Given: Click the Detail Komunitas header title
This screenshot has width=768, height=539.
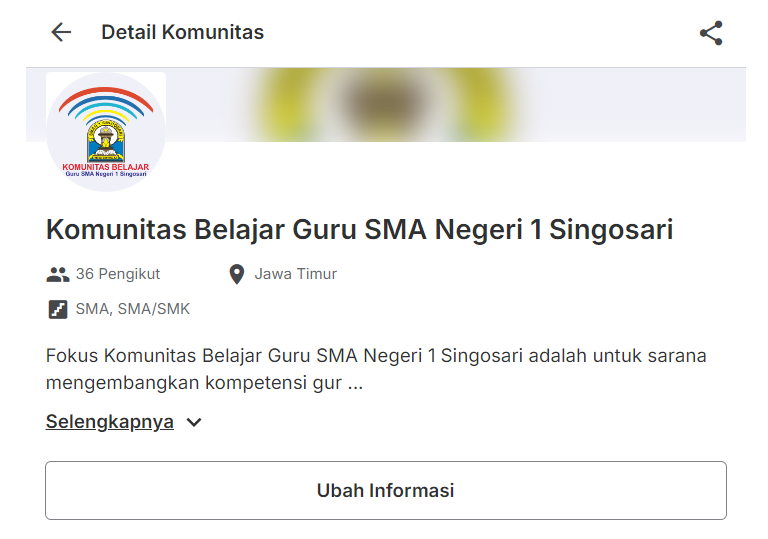Looking at the screenshot, I should click(182, 32).
